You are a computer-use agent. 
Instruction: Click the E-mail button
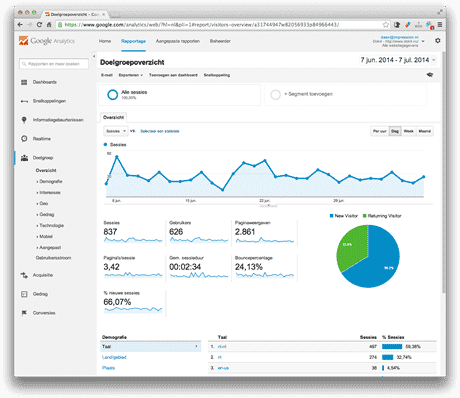click(107, 75)
